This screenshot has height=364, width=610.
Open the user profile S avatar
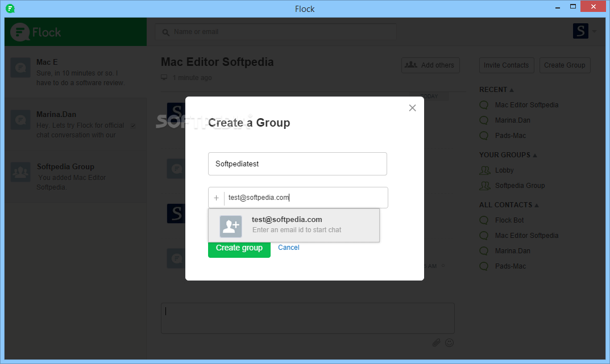[580, 31]
